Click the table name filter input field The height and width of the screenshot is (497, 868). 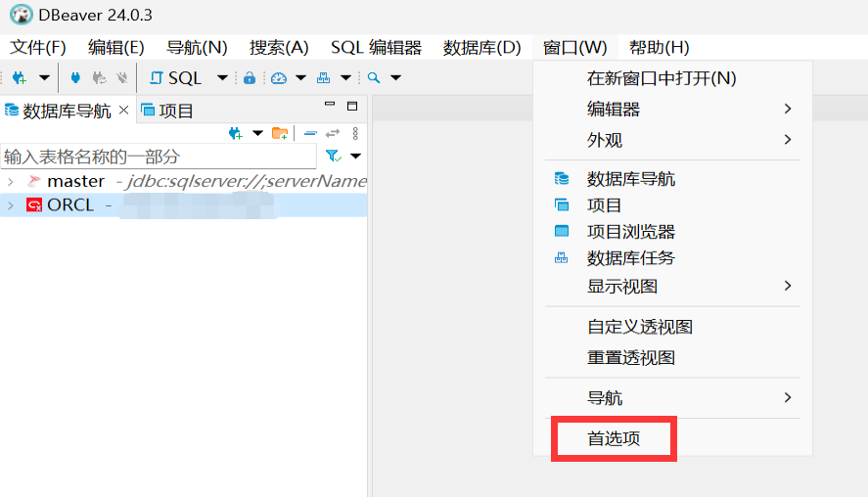(x=157, y=157)
